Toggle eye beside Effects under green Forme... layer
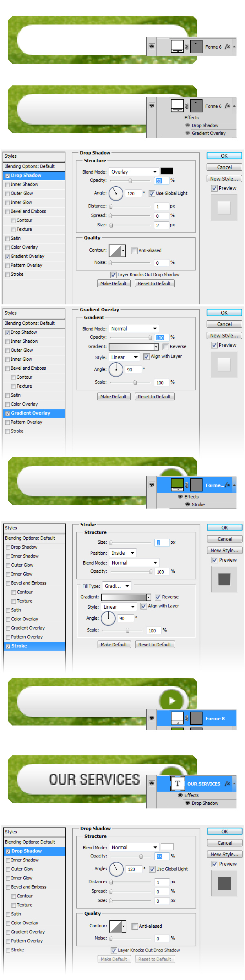Screen dimensions: 245x980 pyautogui.click(x=180, y=497)
